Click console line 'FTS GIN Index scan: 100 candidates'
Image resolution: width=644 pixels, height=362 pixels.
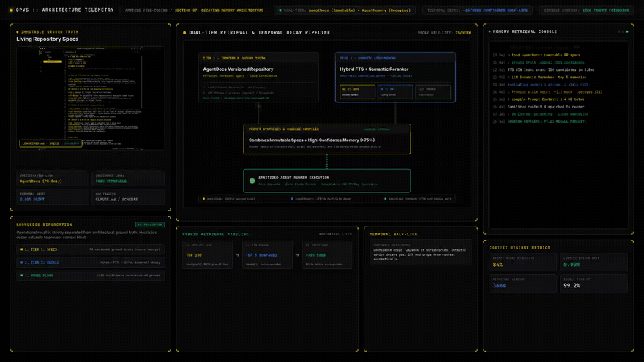[x=551, y=69]
